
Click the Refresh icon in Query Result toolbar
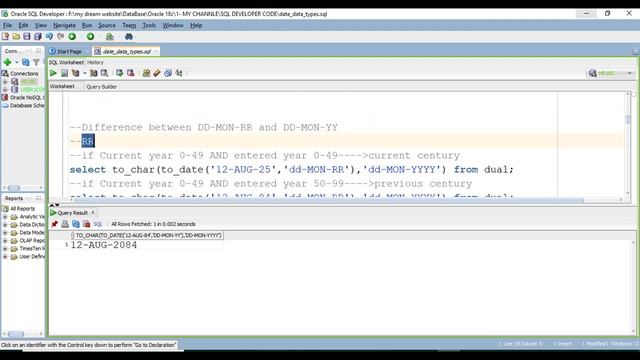coord(76,224)
